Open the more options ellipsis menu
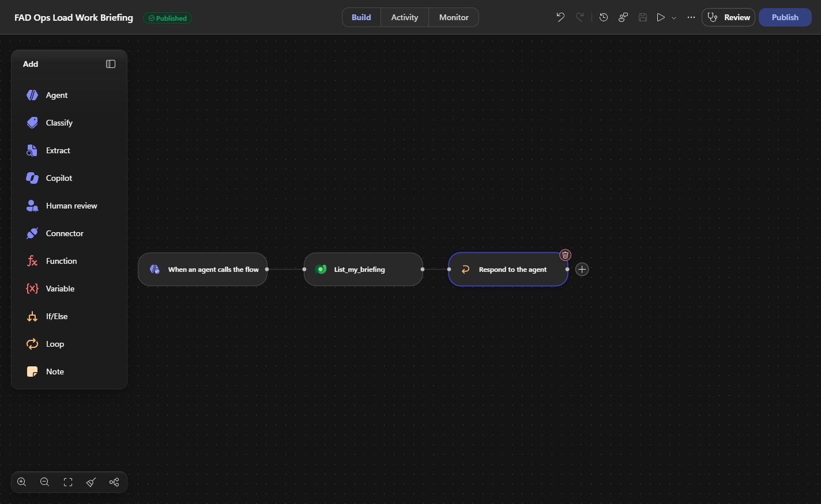821x504 pixels. 691,17
